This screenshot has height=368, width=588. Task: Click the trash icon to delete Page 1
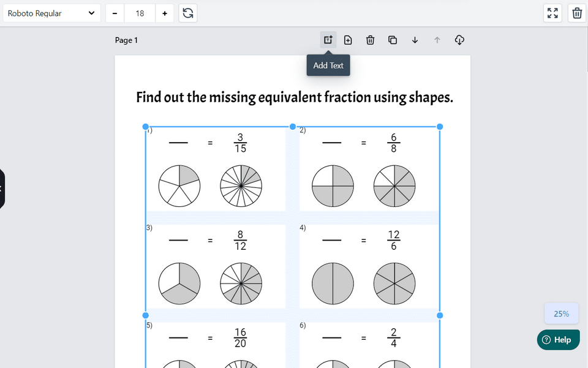370,40
